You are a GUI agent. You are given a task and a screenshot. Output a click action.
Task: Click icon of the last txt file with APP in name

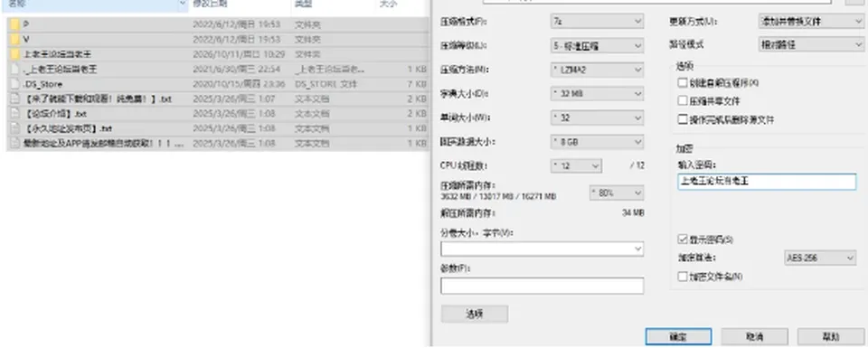click(15, 143)
